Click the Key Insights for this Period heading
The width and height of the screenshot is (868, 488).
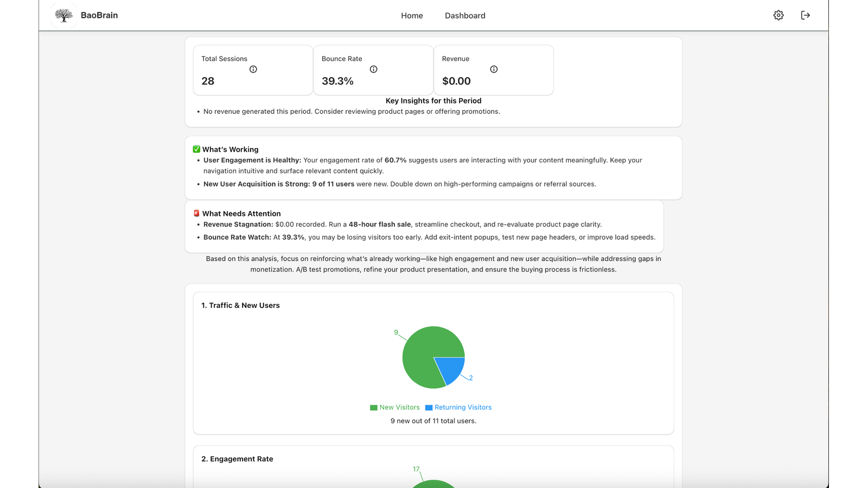[x=433, y=100]
